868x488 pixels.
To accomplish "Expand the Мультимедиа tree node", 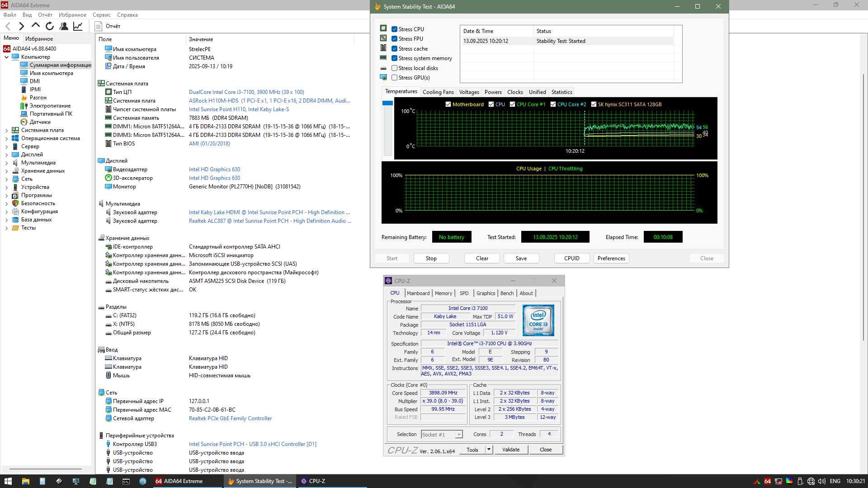I will (6, 163).
